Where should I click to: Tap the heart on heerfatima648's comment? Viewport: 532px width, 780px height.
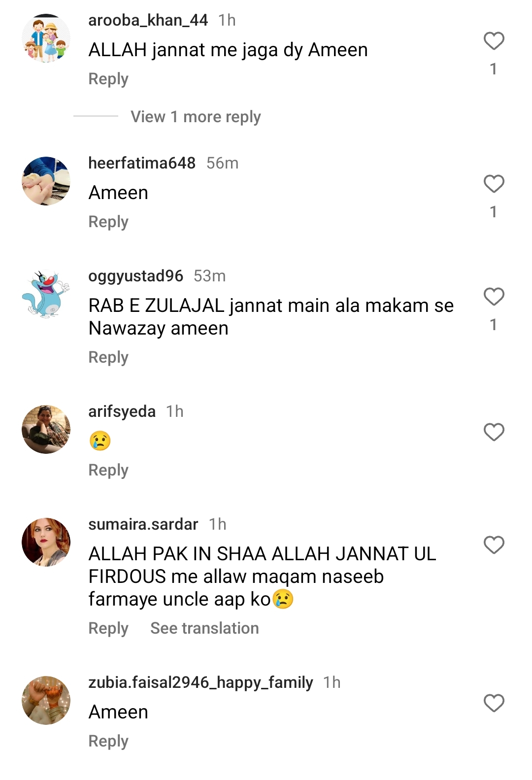coord(494,184)
